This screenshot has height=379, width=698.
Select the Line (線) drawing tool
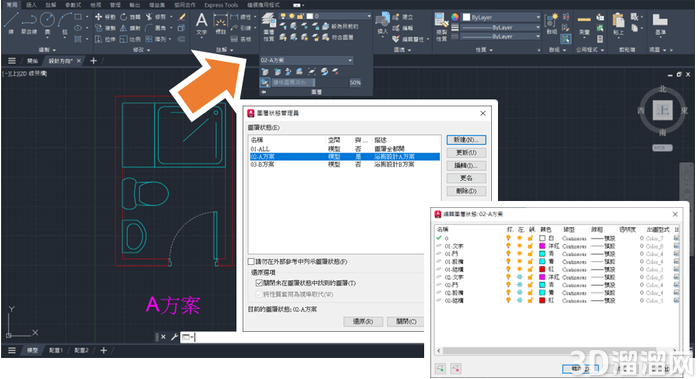[11, 22]
